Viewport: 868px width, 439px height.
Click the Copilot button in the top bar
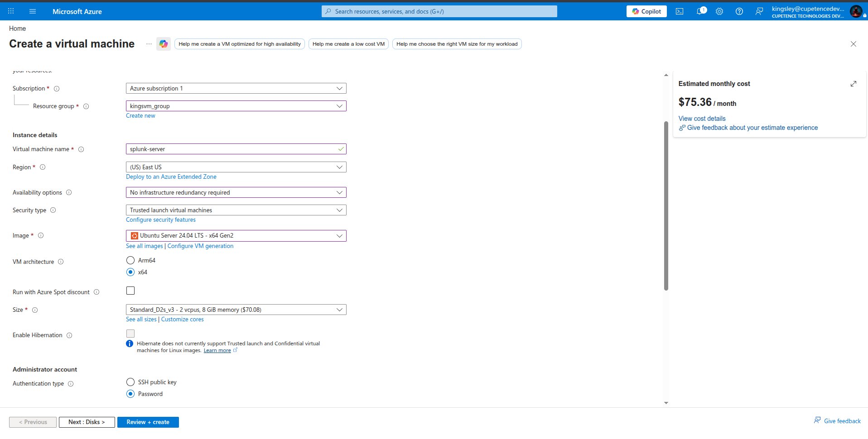pos(646,11)
